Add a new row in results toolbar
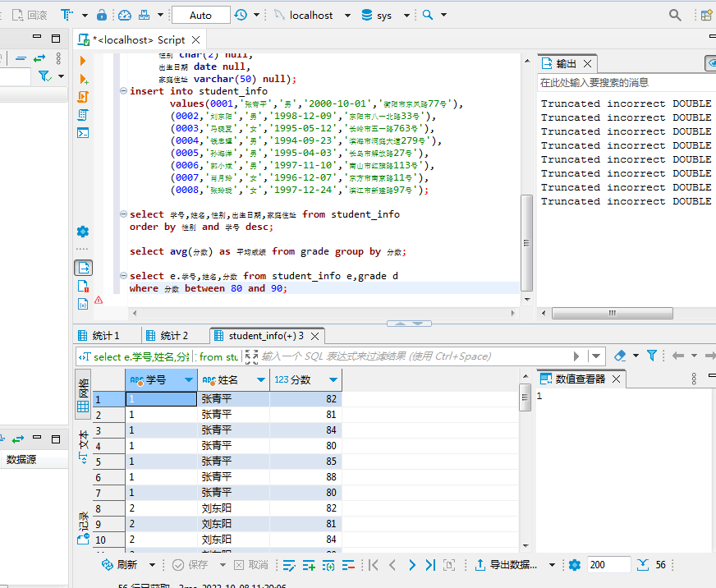 [x=309, y=565]
